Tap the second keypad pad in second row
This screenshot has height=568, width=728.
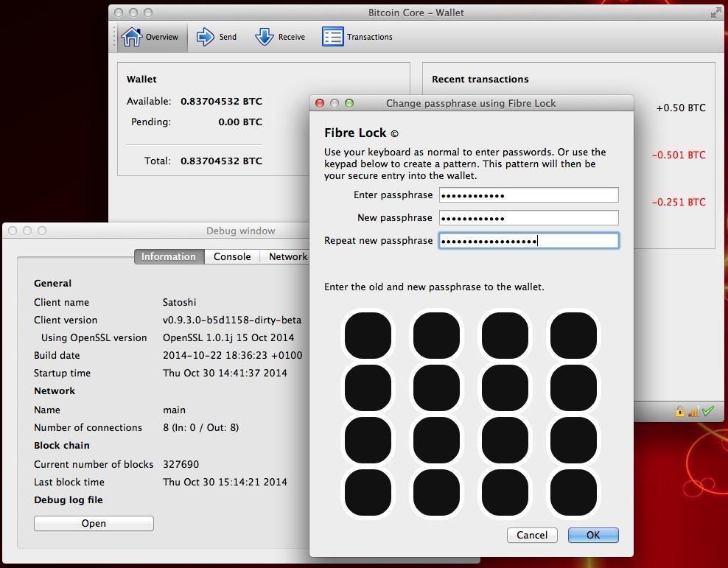(436, 388)
